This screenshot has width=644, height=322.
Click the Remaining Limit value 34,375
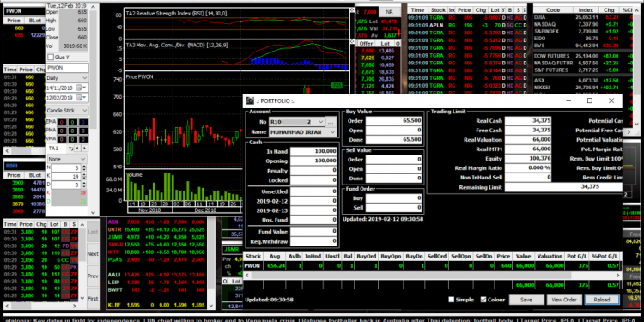(563, 187)
